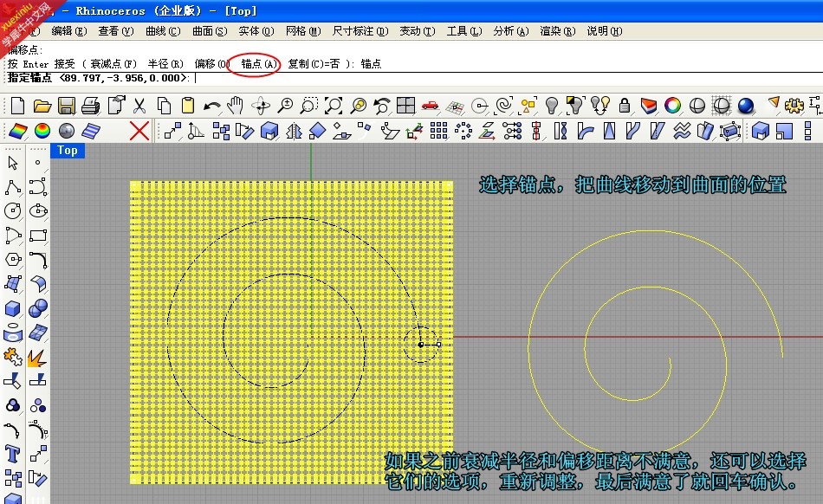
Task: Click the Zoom selected icon
Action: (x=359, y=106)
